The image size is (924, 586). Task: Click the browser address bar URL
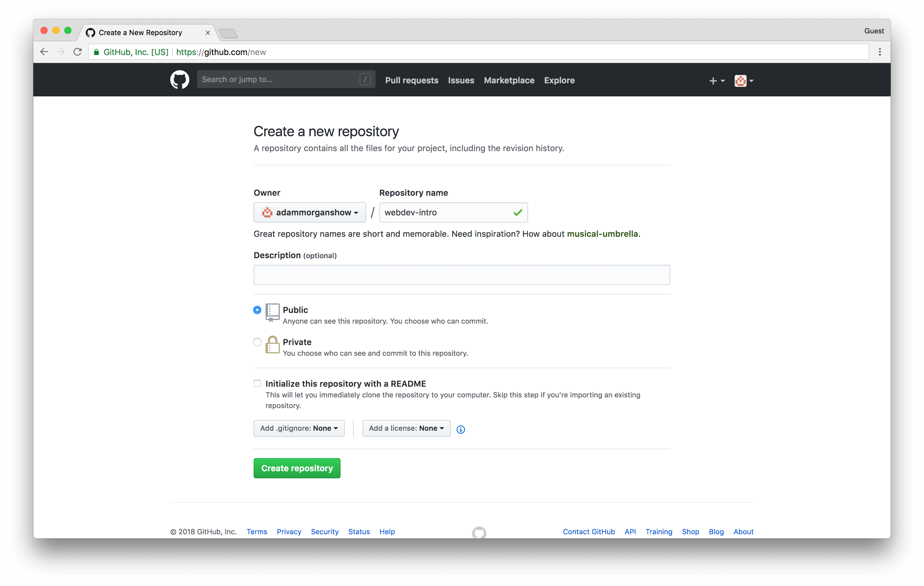pos(478,52)
